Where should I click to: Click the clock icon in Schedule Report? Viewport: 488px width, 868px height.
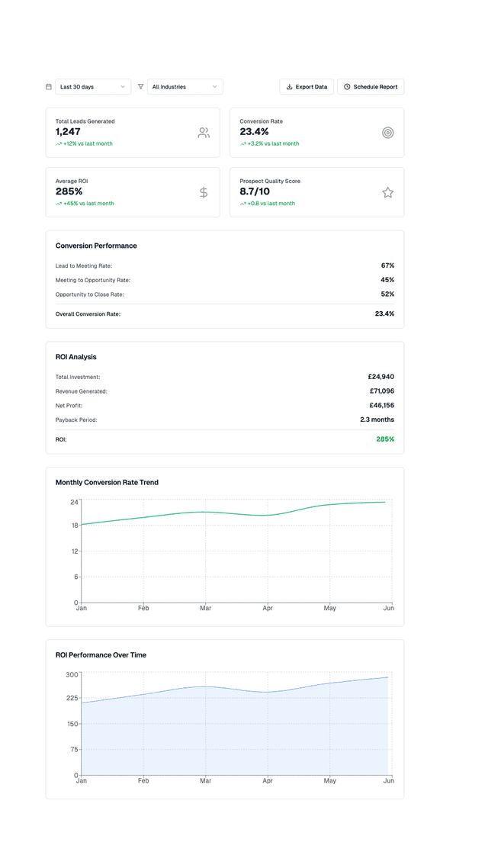pyautogui.click(x=347, y=87)
